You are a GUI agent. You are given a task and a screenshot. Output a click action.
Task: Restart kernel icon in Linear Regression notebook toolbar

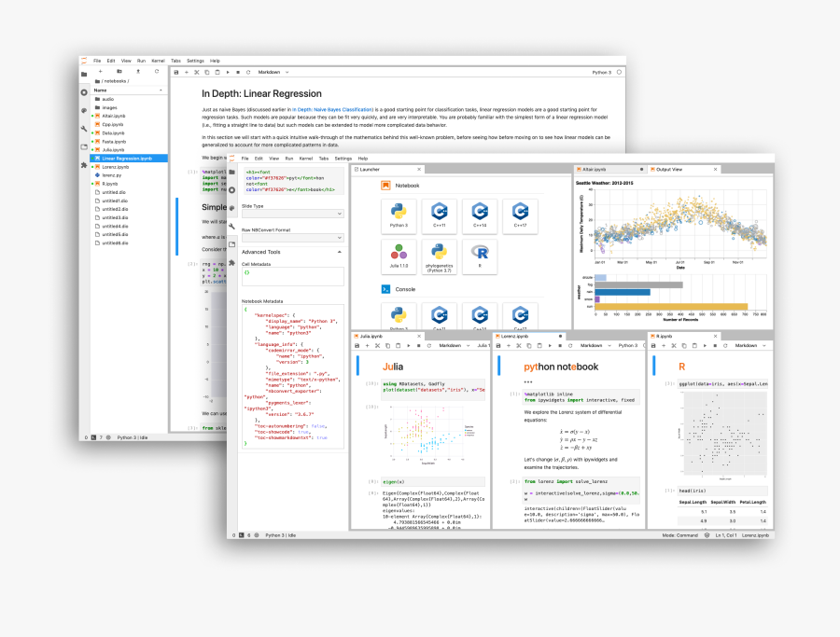tap(248, 72)
